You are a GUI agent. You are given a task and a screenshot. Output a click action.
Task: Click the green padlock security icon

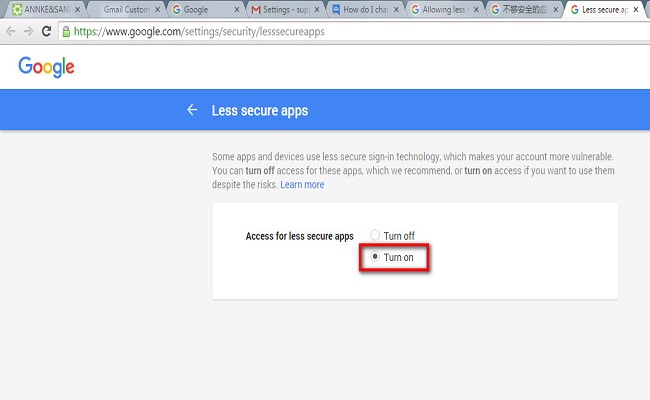pos(66,31)
